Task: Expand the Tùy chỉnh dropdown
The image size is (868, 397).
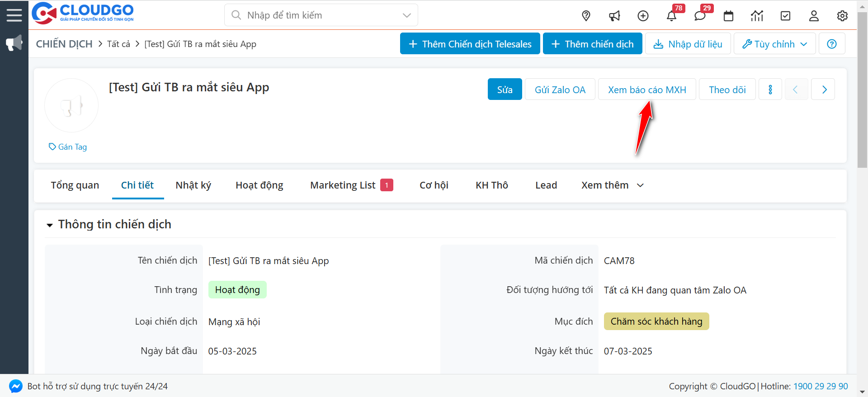Action: 774,44
